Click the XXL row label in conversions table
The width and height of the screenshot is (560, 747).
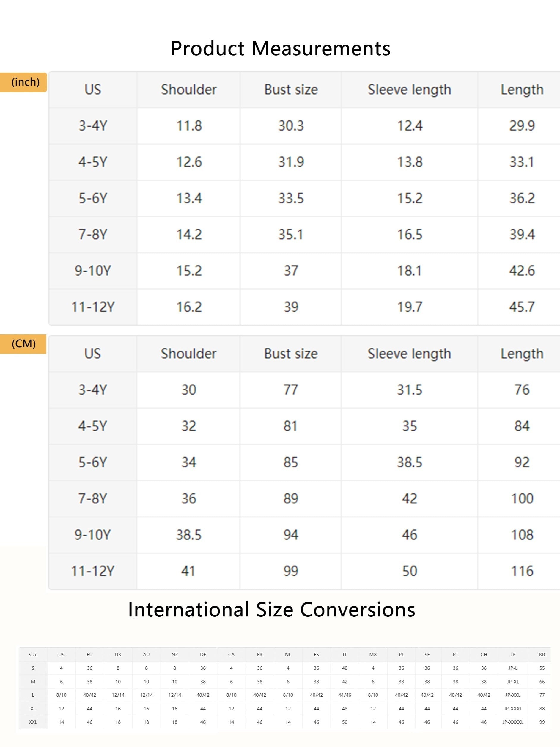point(33,722)
